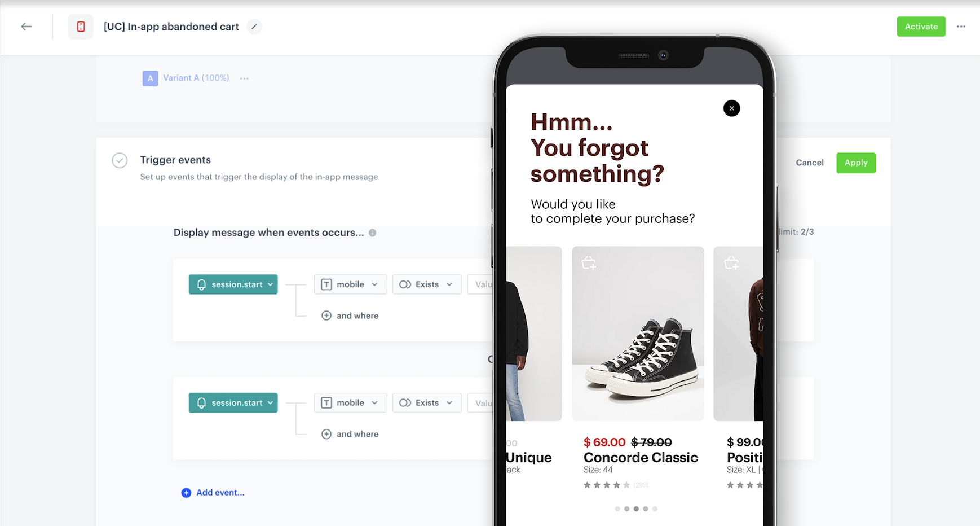Viewport: 980px width, 526px height.
Task: Open the red in-app mobile icon
Action: 81,27
